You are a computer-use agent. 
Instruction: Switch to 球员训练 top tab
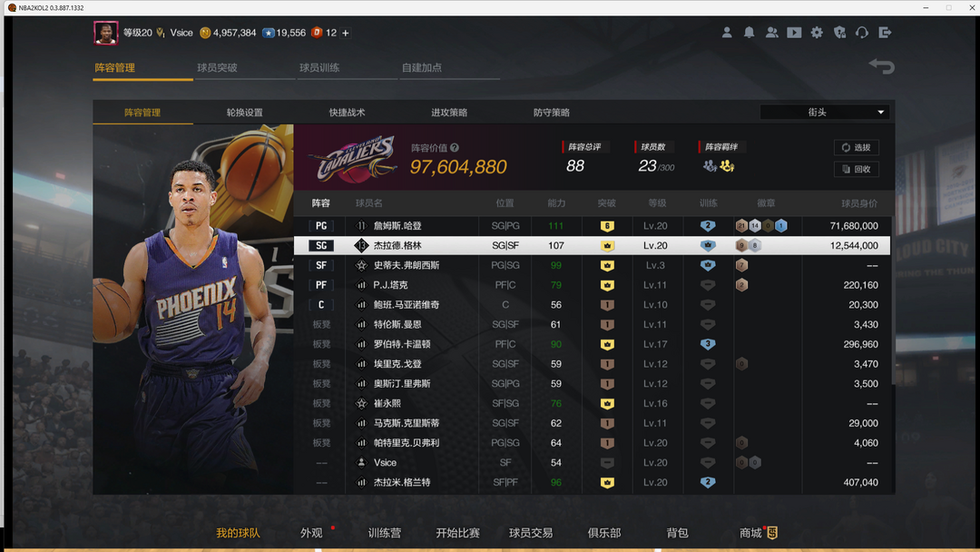coord(319,67)
